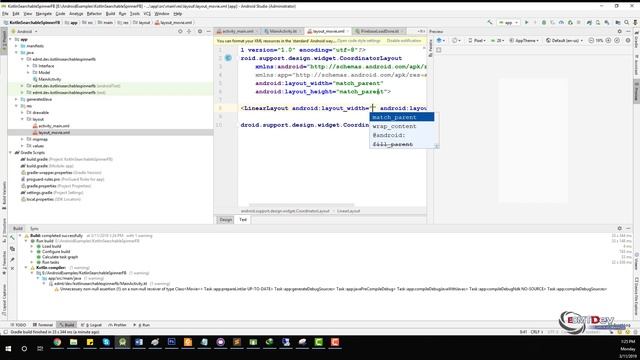The width and height of the screenshot is (640, 360).
Task: Click the zoom-to-fit preview icon
Action: (617, 40)
